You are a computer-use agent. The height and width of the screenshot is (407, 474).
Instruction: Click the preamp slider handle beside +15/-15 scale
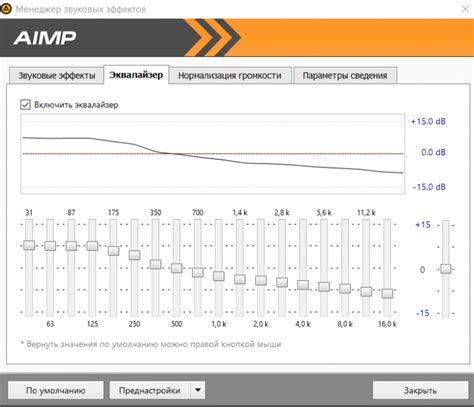446,269
